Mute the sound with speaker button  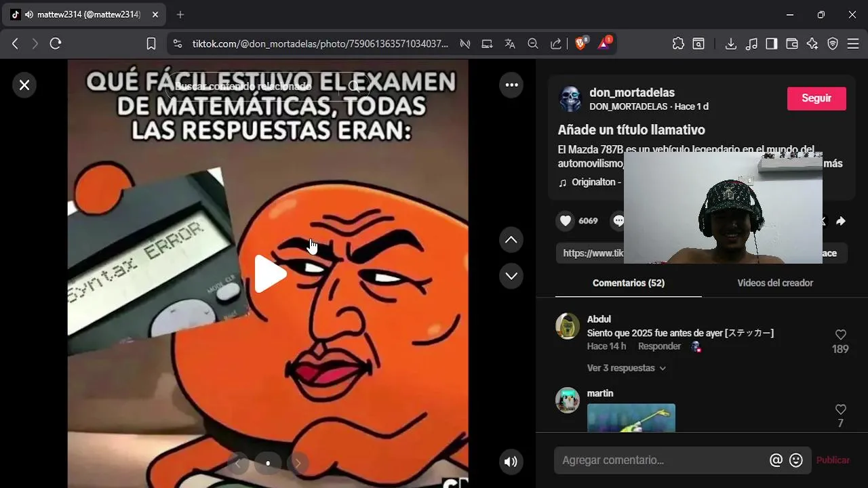511,462
